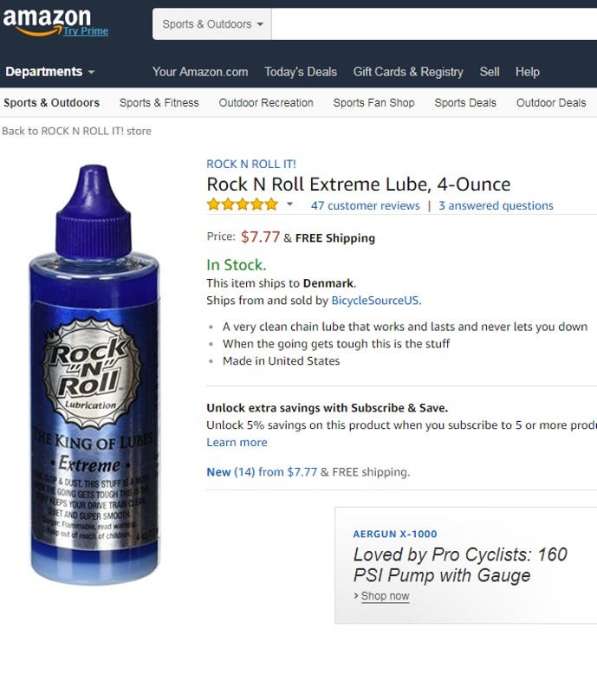The image size is (597, 700).
Task: Select the Sports & Fitness tab
Action: 159,102
